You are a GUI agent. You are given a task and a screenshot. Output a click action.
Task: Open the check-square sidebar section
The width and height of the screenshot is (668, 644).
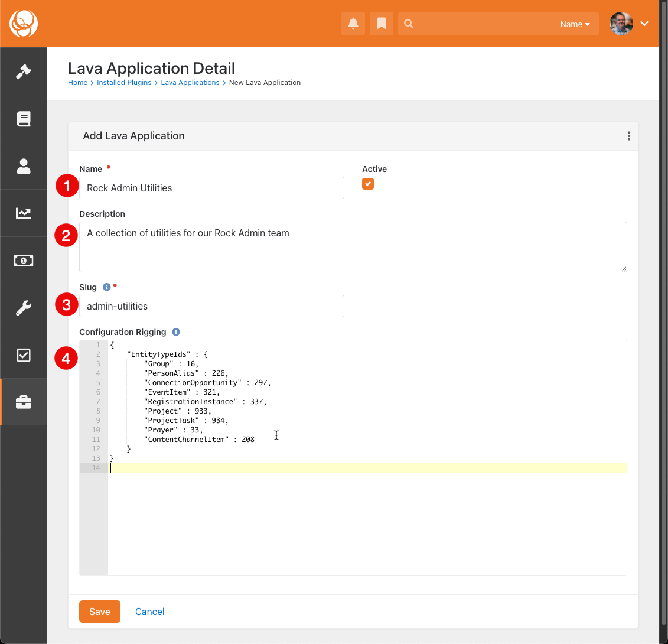click(x=24, y=355)
